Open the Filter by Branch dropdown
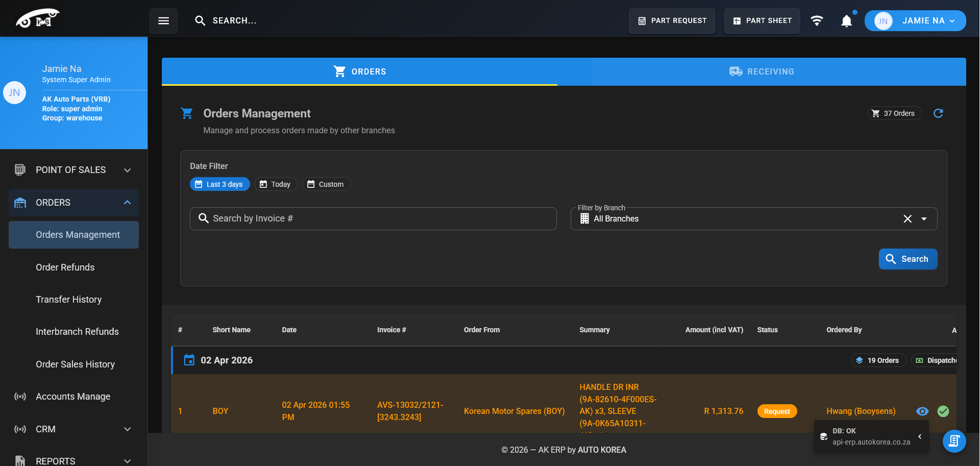Image resolution: width=980 pixels, height=466 pixels. [x=924, y=219]
